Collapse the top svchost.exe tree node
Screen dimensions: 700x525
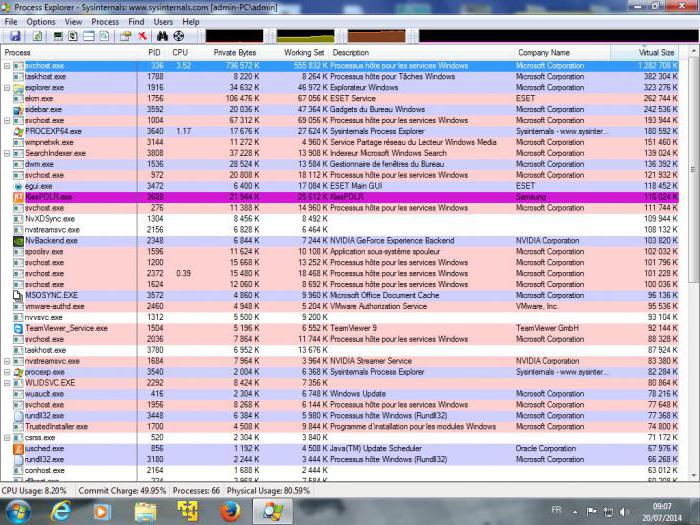(x=7, y=66)
